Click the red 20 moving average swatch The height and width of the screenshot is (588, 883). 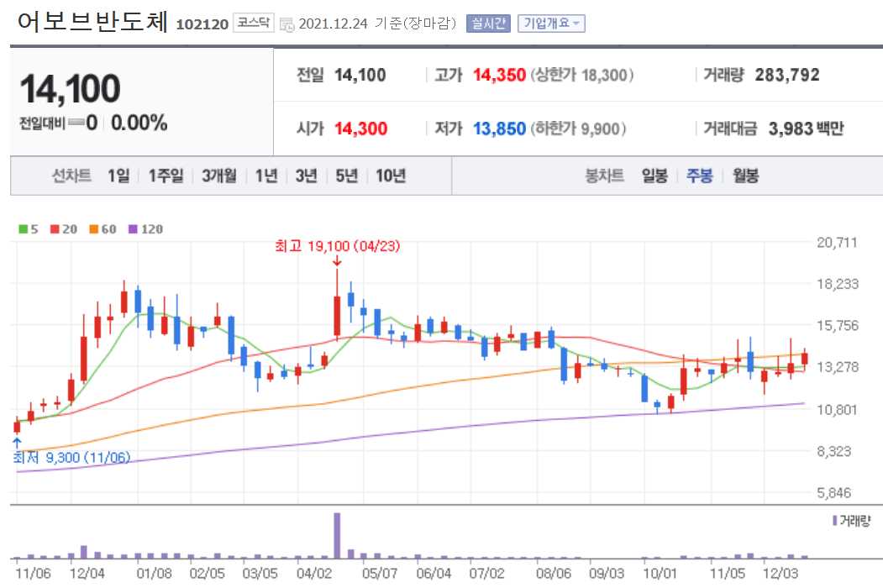[x=55, y=229]
